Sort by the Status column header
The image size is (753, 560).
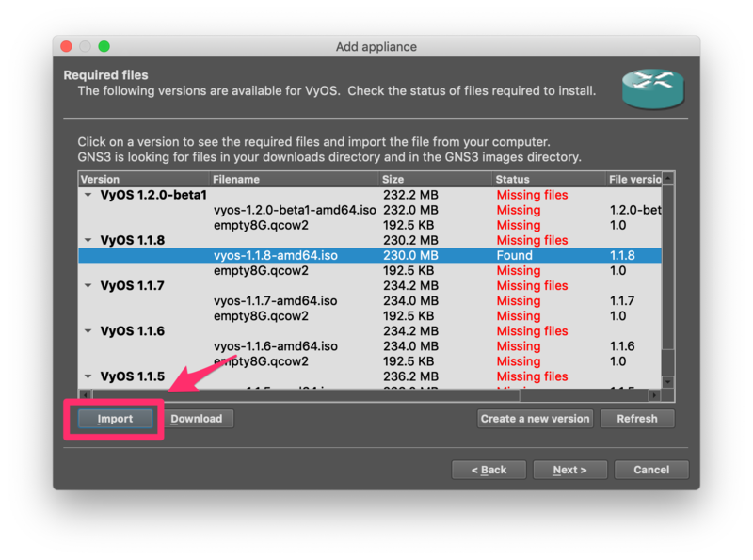tap(549, 179)
